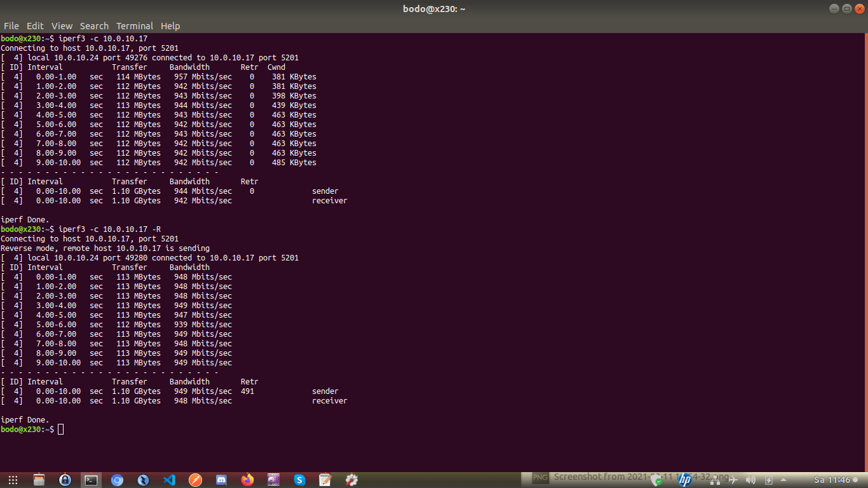Launch Visual Studio Code from dock
The width and height of the screenshot is (868, 488).
click(x=169, y=480)
